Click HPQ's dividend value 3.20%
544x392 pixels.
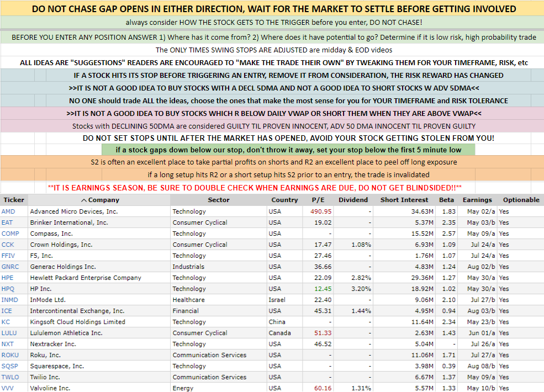[361, 289]
